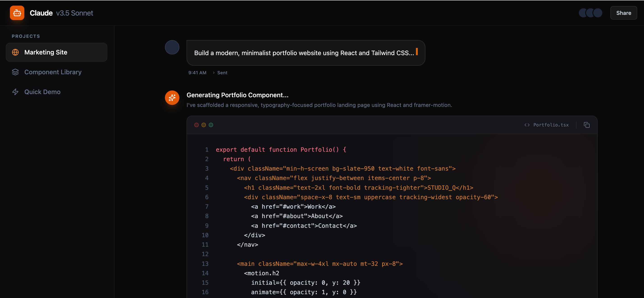Click the green dot in code window header
This screenshot has height=298, width=644.
(211, 125)
